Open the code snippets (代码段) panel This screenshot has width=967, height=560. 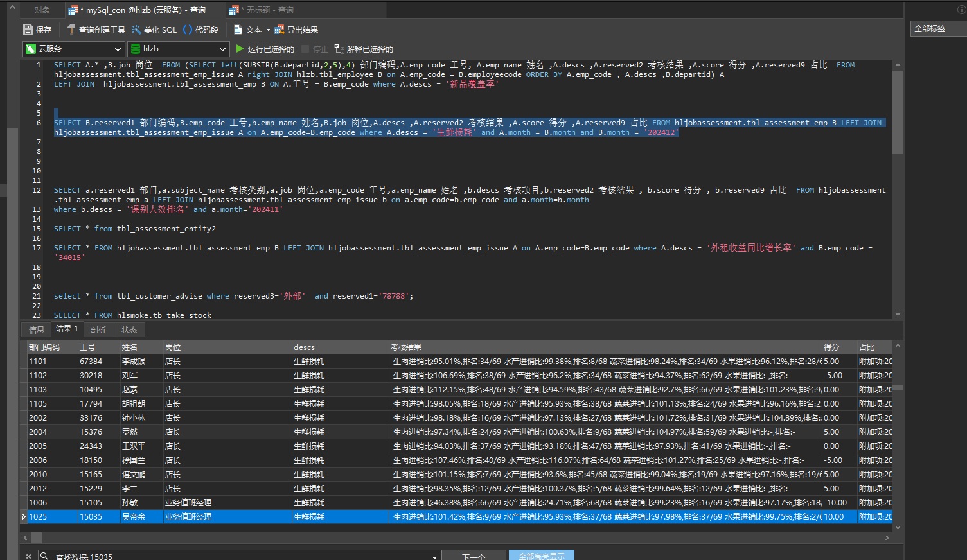click(200, 30)
